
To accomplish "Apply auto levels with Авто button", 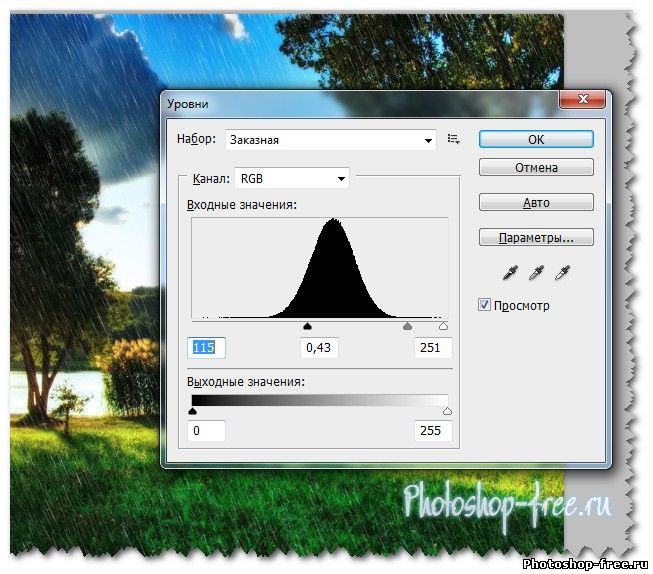I will click(536, 203).
